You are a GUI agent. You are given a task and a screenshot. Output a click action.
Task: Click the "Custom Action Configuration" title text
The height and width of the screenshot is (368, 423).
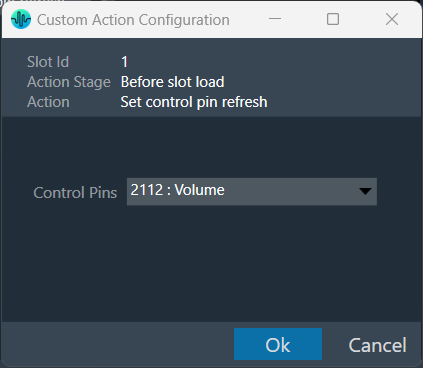(x=133, y=20)
